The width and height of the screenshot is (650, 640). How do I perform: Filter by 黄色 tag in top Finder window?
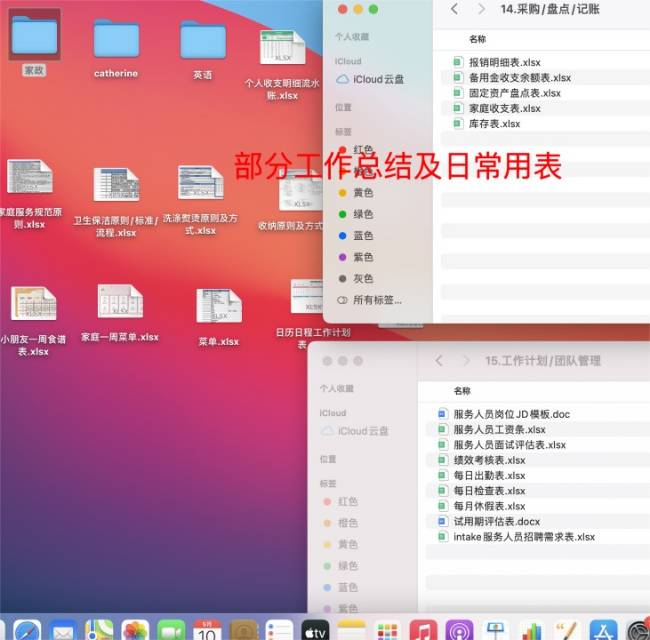357,193
